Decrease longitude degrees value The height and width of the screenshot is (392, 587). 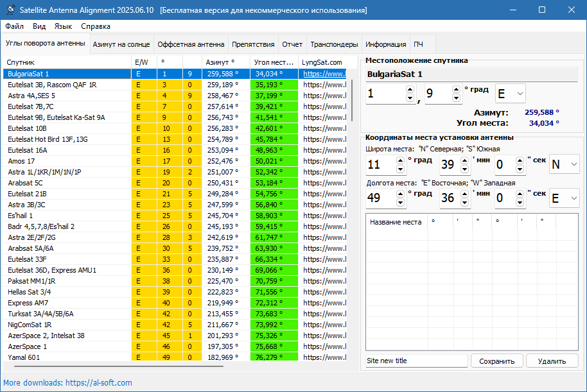[x=400, y=203]
